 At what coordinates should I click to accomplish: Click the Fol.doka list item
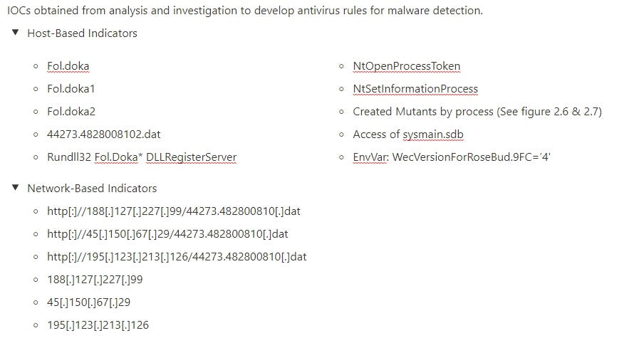pyautogui.click(x=68, y=66)
